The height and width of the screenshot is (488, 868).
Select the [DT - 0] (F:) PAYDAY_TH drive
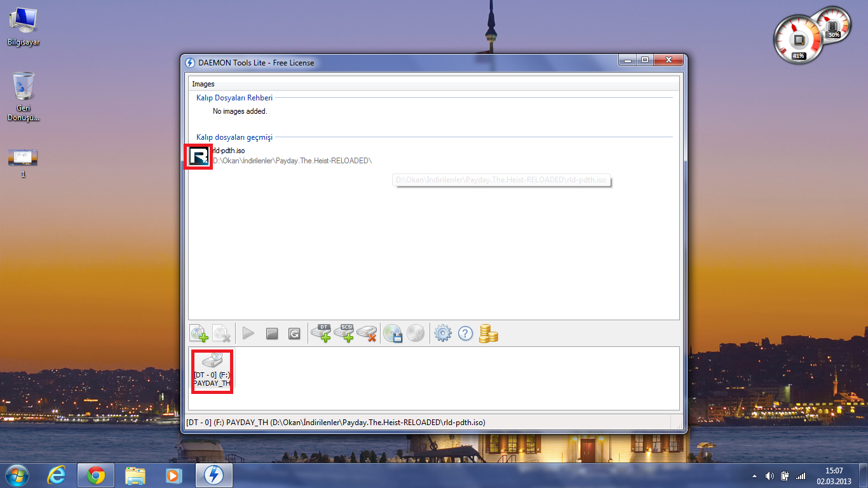[212, 370]
